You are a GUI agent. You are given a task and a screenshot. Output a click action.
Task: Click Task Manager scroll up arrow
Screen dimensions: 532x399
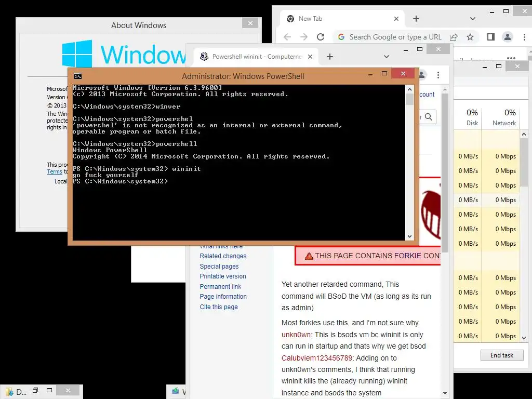coord(524,135)
